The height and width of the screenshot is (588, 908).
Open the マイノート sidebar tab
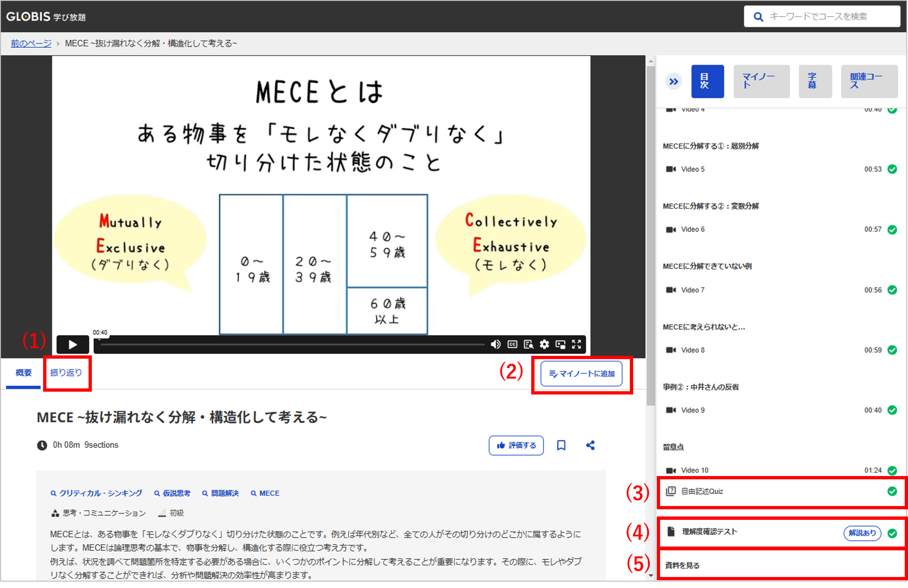pyautogui.click(x=761, y=81)
